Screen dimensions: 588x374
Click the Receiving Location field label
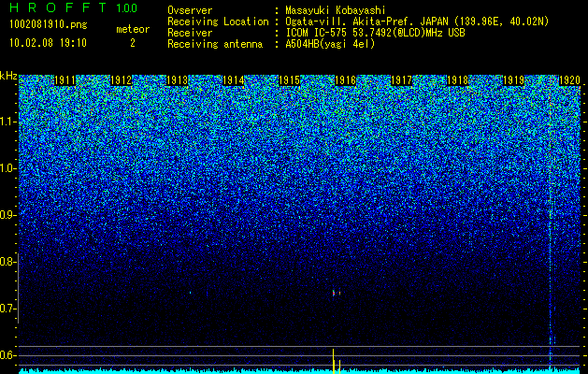(x=218, y=22)
